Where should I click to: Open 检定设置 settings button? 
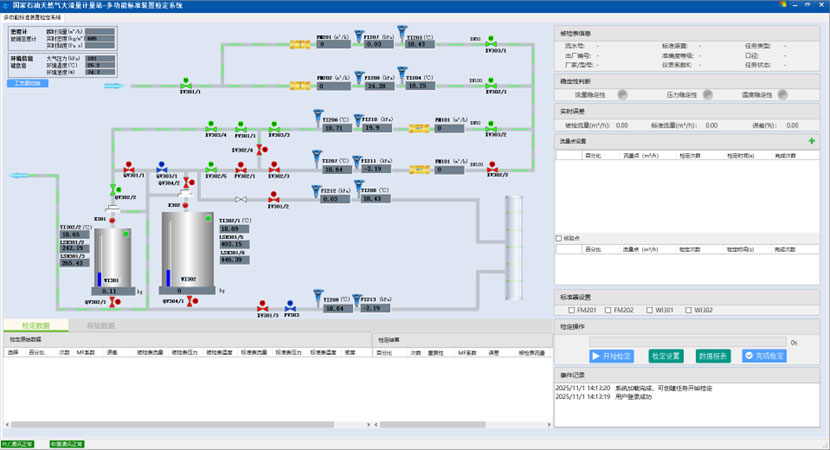tap(665, 356)
